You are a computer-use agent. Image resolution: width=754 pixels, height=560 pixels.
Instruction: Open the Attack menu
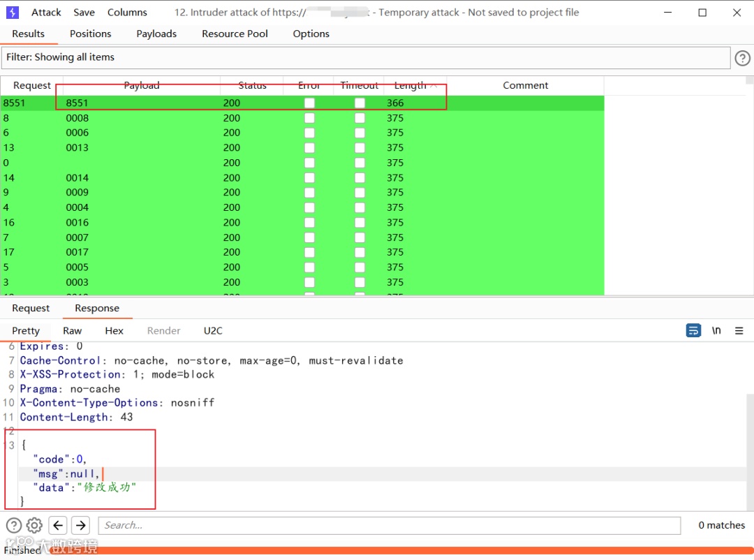click(x=46, y=13)
